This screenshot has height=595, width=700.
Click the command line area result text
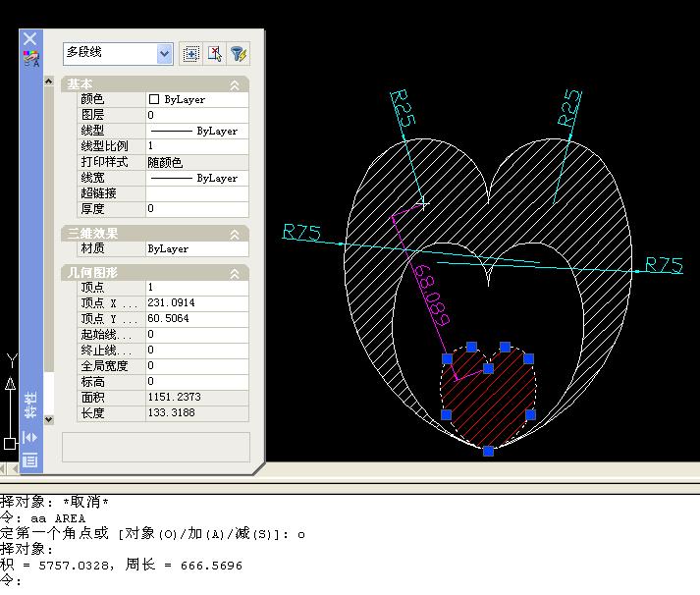coord(121,566)
